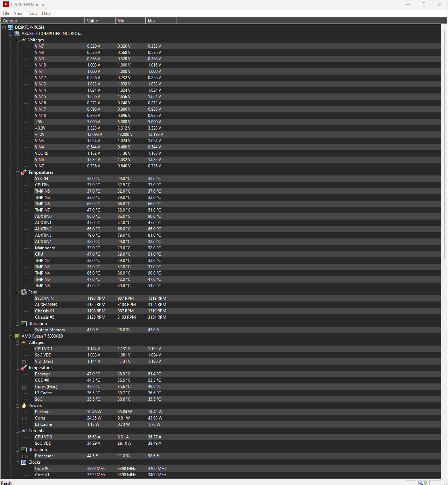Select the Core #0 clock row
The height and width of the screenshot is (485, 448).
click(238, 469)
